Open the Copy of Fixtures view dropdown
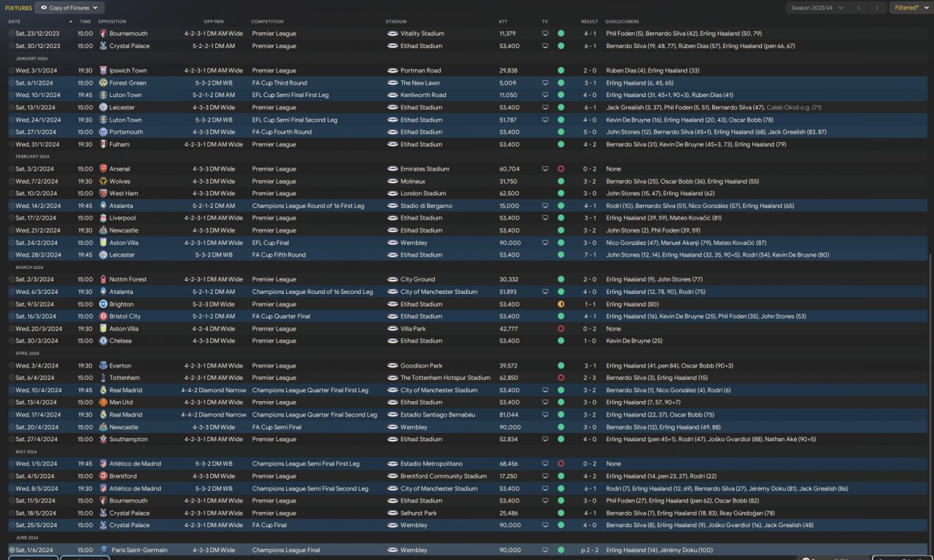 pyautogui.click(x=69, y=8)
